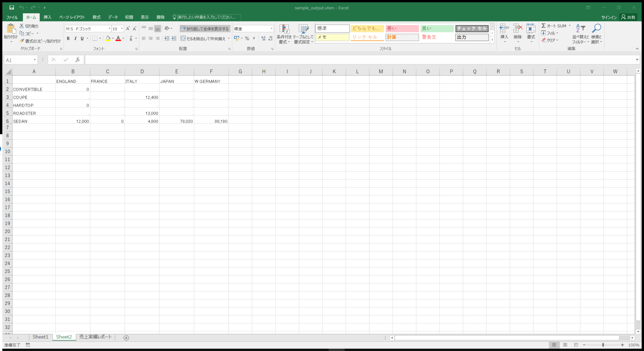The width and height of the screenshot is (644, 351).
Task: Apply the 悪い cell style
Action: pos(402,29)
